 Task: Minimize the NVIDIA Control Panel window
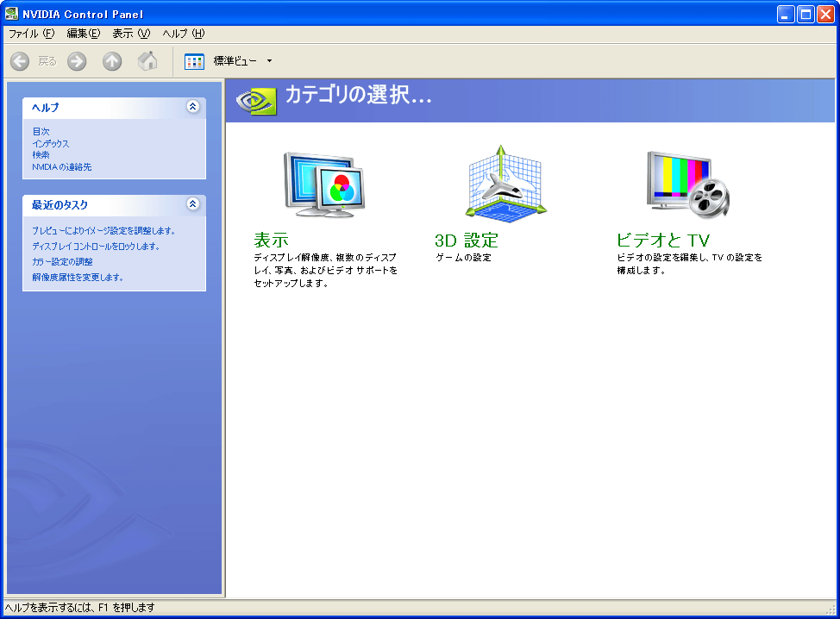click(786, 14)
